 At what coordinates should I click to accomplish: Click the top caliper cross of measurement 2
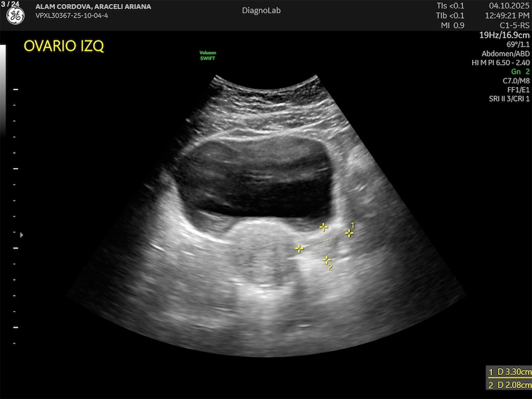tap(324, 227)
